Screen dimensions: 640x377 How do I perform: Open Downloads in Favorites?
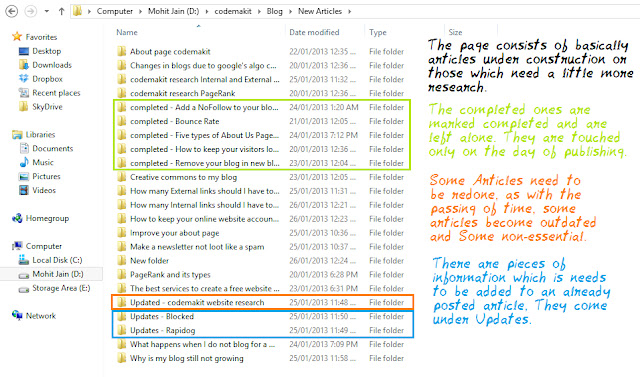(x=52, y=65)
